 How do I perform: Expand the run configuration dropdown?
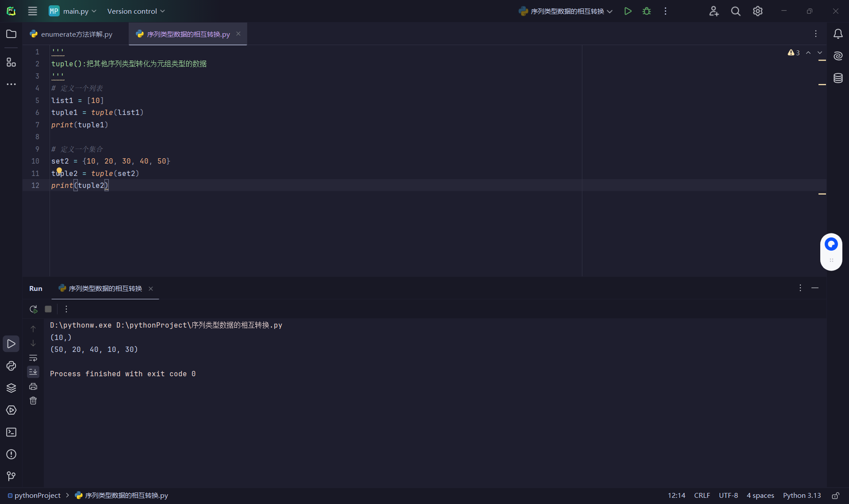pos(566,11)
